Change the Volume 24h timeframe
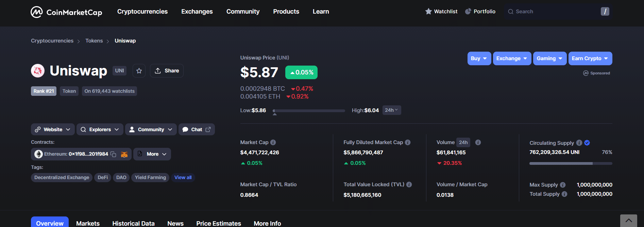The width and height of the screenshot is (644, 227). (x=463, y=142)
